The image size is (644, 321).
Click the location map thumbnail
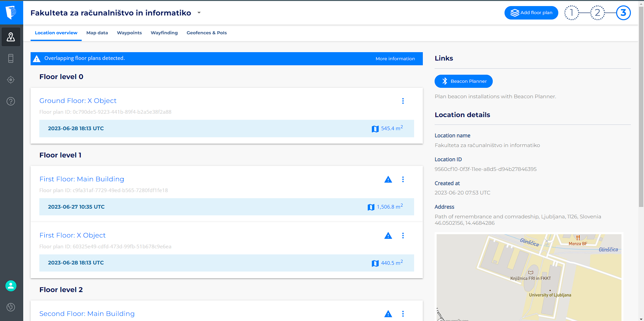click(529, 277)
